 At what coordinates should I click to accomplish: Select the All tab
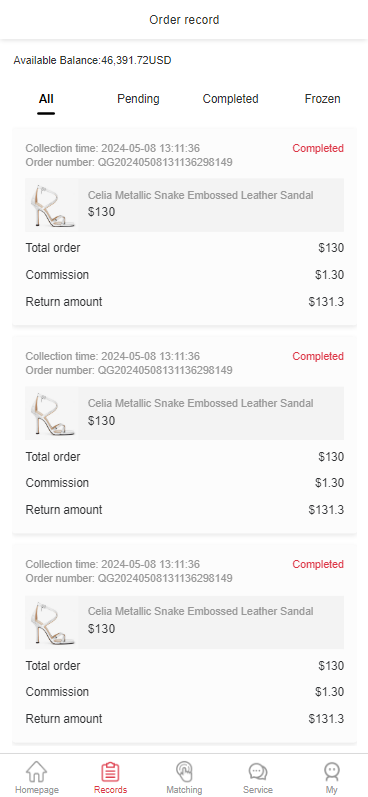(46, 99)
